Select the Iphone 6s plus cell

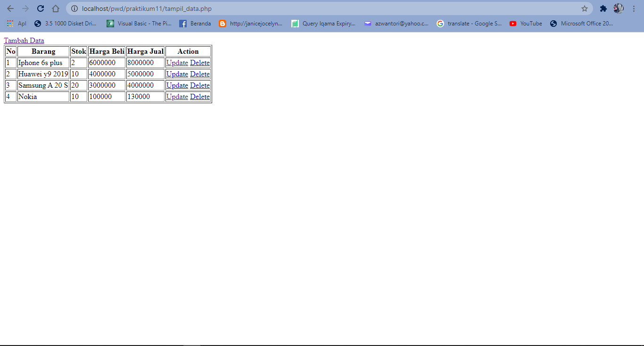[x=43, y=63]
